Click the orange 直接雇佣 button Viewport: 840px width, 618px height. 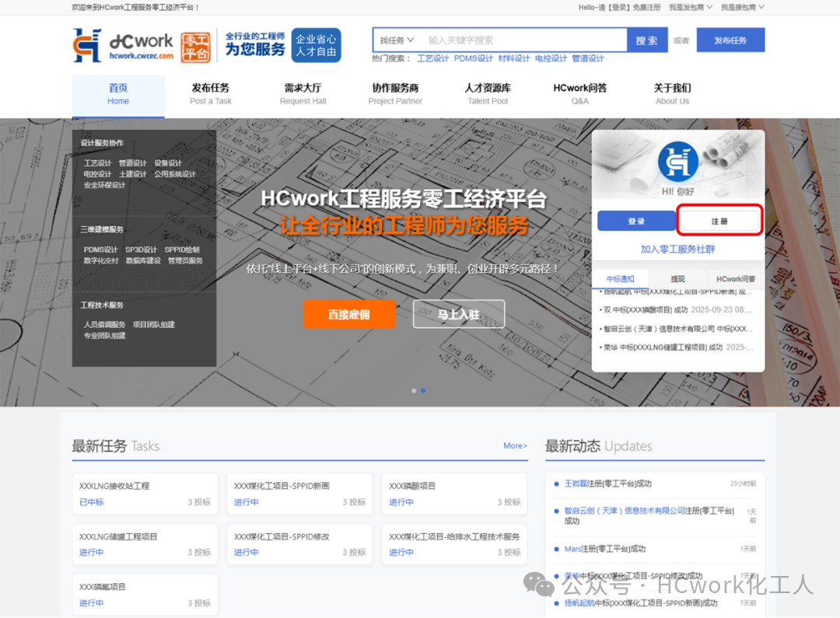pyautogui.click(x=348, y=314)
